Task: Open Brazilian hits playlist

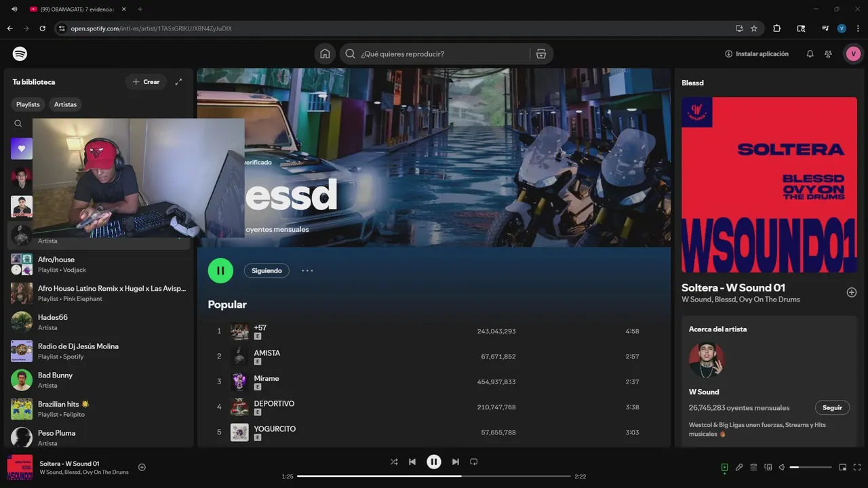Action: [99, 409]
